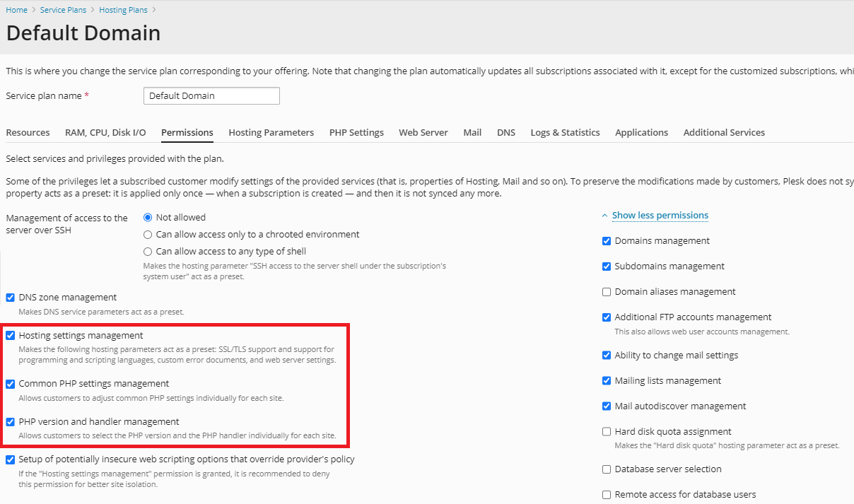Switch to Logs & Statistics tab
This screenshot has width=854, height=504.
[565, 133]
